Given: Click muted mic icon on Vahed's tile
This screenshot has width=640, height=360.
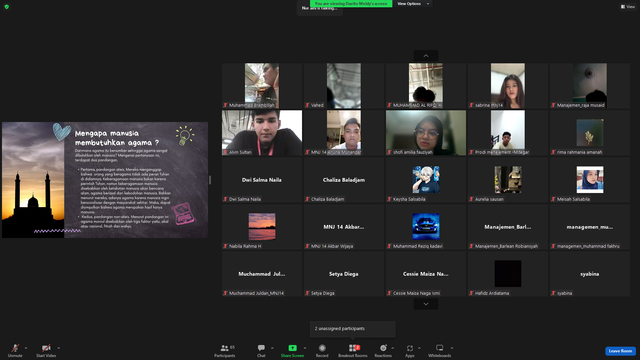Looking at the screenshot, I should coord(307,105).
